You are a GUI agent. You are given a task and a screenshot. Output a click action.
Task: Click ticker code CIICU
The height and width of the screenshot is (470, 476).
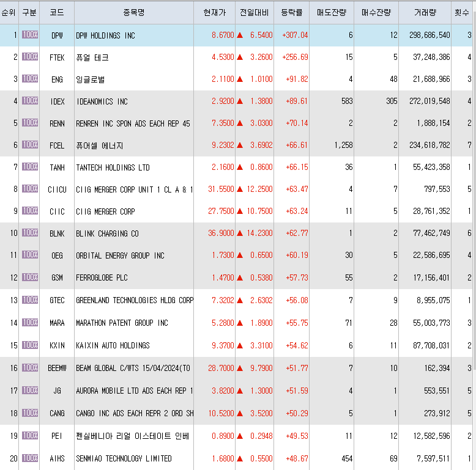coord(57,189)
